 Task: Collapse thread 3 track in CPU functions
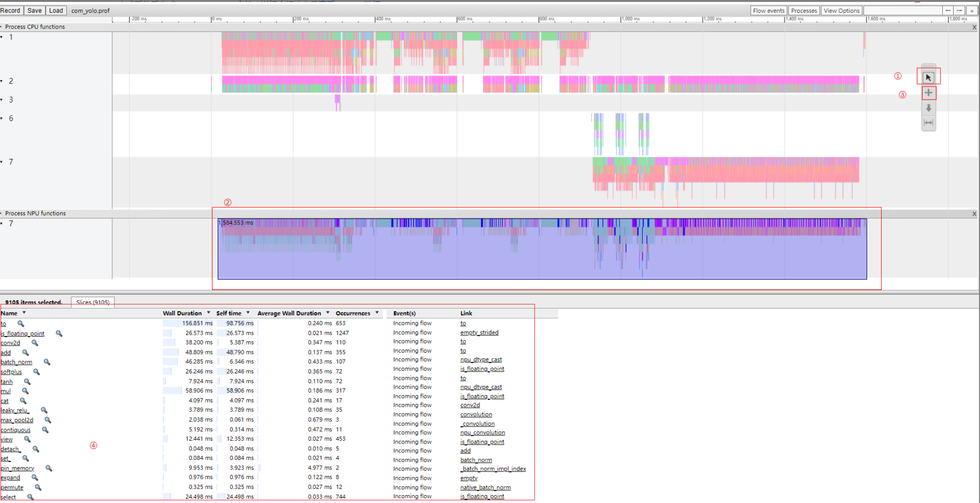coord(1,100)
